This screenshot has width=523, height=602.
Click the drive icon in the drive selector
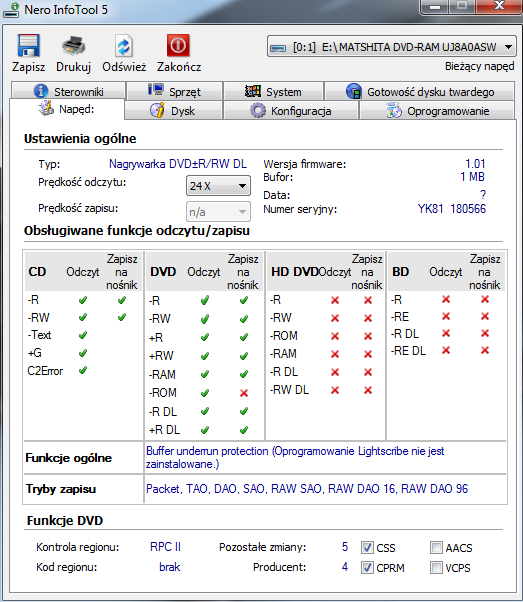[278, 48]
